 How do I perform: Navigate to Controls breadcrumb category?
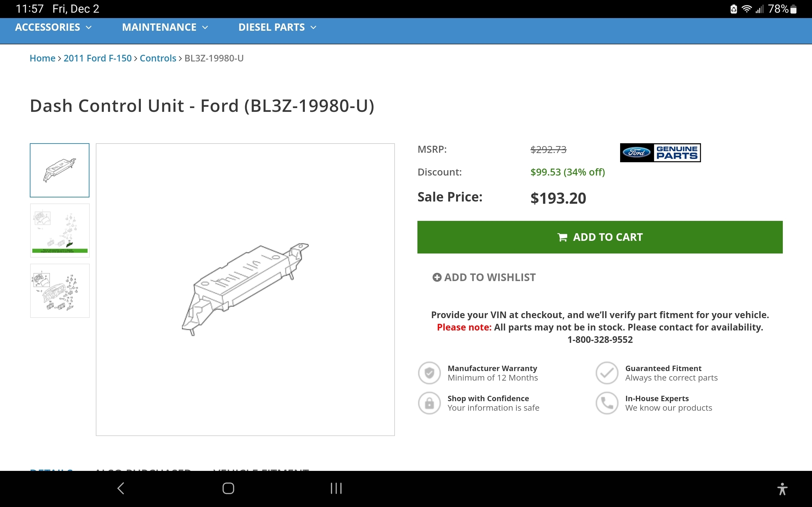point(158,58)
